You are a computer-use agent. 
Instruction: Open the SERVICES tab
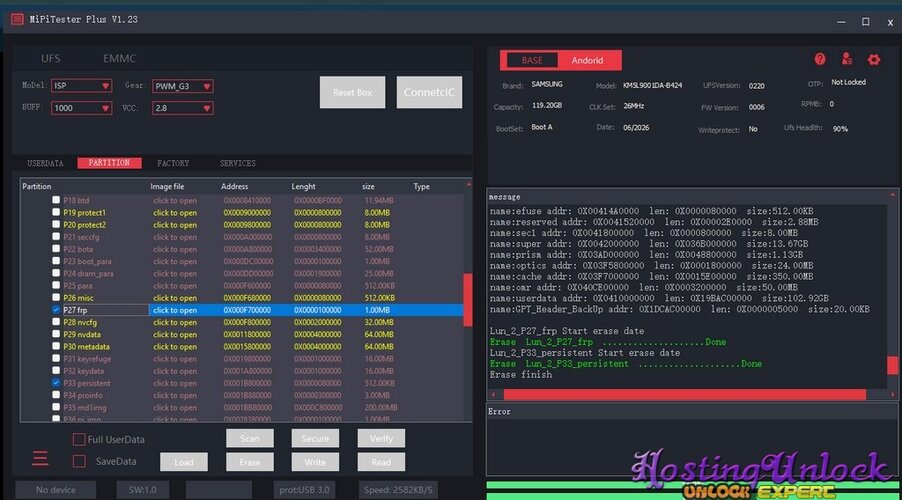pos(238,163)
